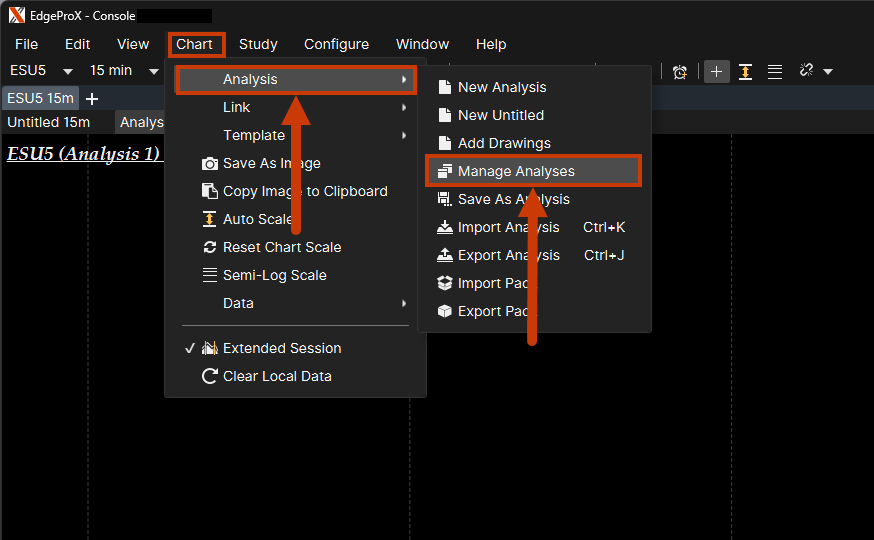Choose Save As Image with the camera icon
The width and height of the screenshot is (874, 540).
click(x=271, y=163)
